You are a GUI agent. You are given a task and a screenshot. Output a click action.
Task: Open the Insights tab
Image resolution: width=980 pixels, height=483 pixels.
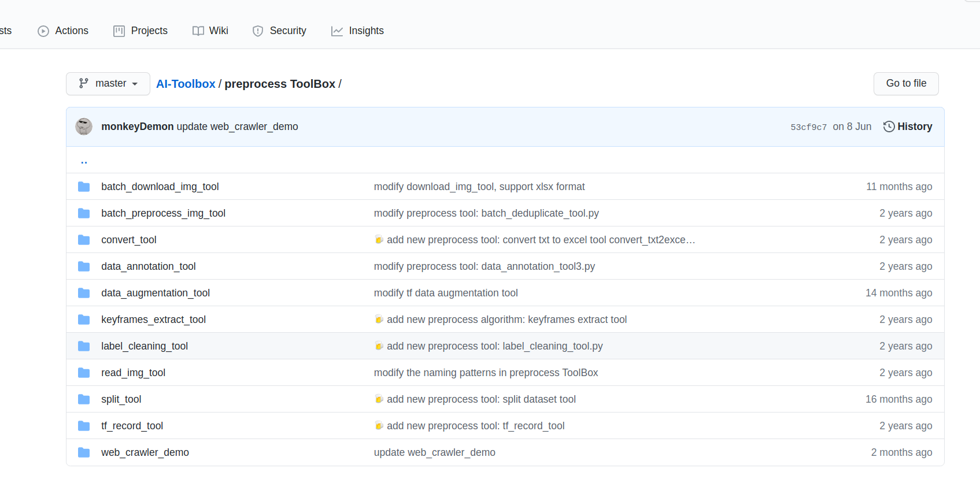pyautogui.click(x=357, y=31)
